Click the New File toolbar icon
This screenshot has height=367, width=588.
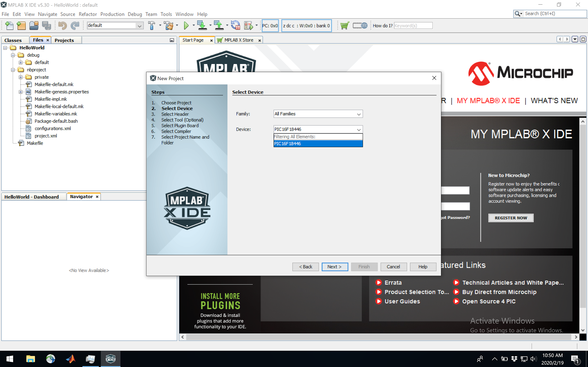point(9,25)
